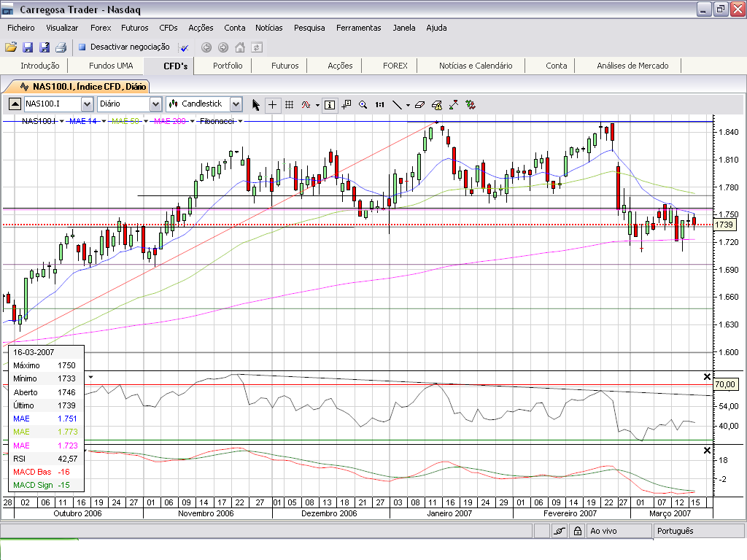Open the Diário timeframe dropdown
Viewport: 747px width, 560px height.
coord(155,104)
